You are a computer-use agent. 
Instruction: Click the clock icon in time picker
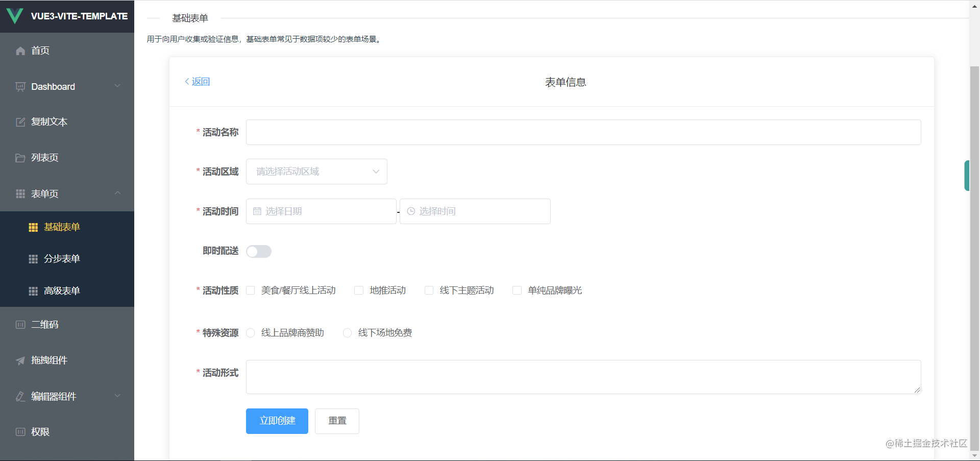pos(411,211)
